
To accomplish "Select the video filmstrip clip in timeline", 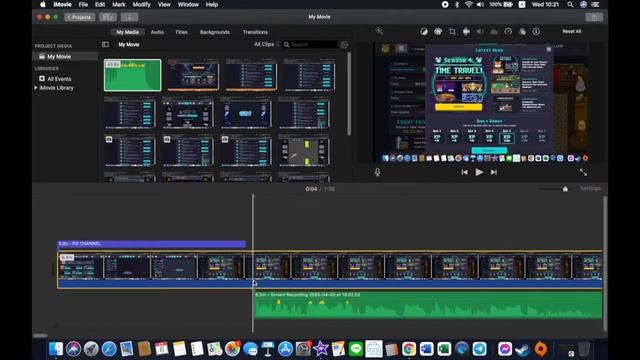I will click(330, 270).
